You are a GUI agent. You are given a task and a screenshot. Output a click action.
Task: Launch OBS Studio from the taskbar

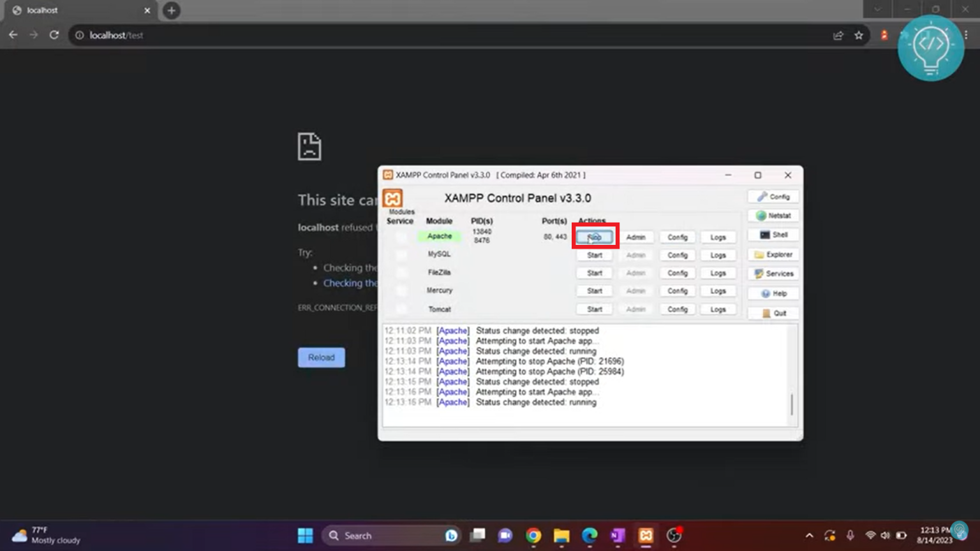click(673, 536)
